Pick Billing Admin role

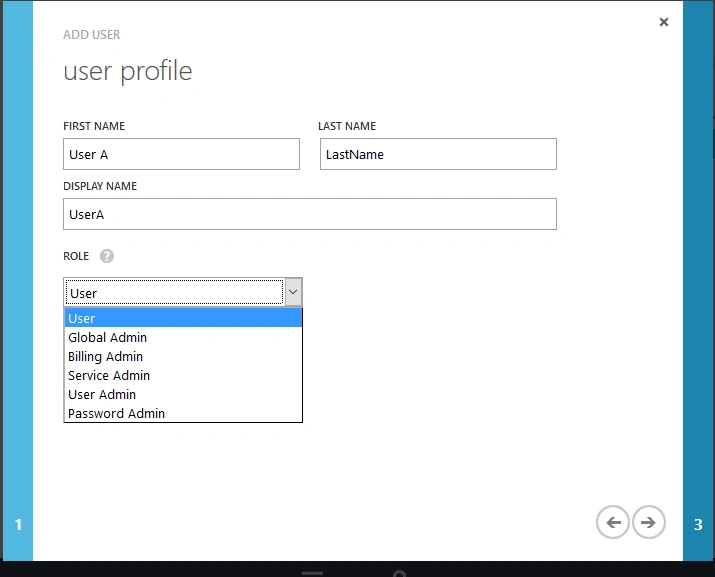point(183,356)
